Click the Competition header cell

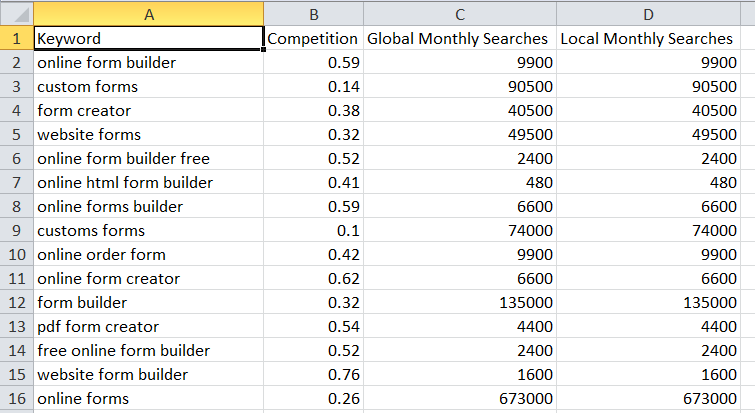click(x=314, y=39)
